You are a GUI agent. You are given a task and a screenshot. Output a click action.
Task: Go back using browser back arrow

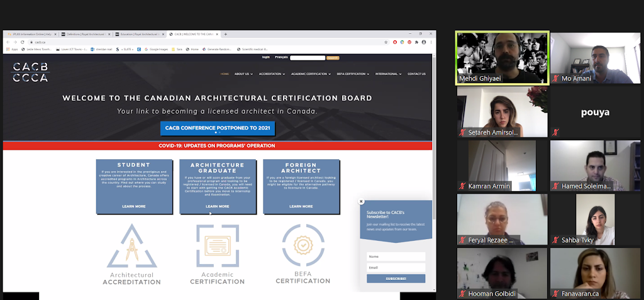[9, 42]
